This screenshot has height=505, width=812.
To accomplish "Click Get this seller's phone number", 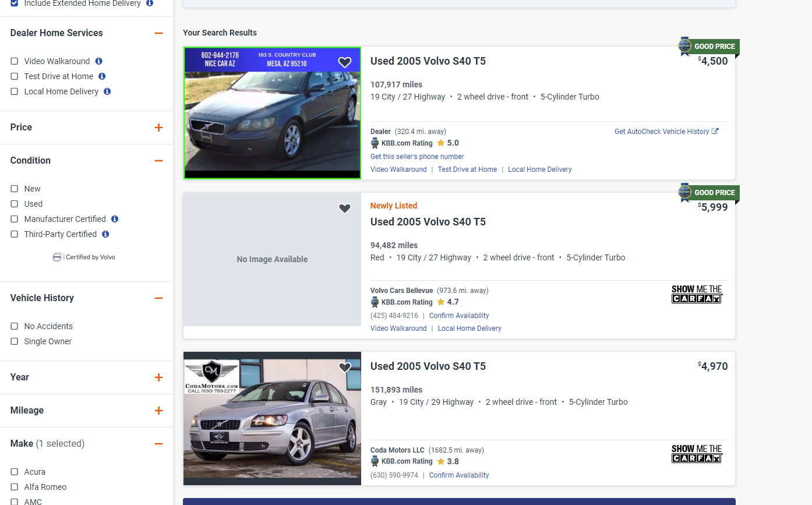I will click(417, 157).
